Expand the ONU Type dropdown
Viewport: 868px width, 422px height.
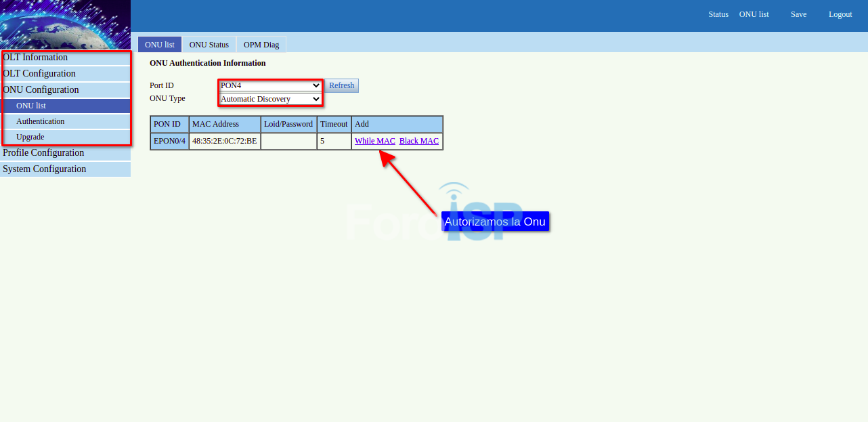[270, 99]
